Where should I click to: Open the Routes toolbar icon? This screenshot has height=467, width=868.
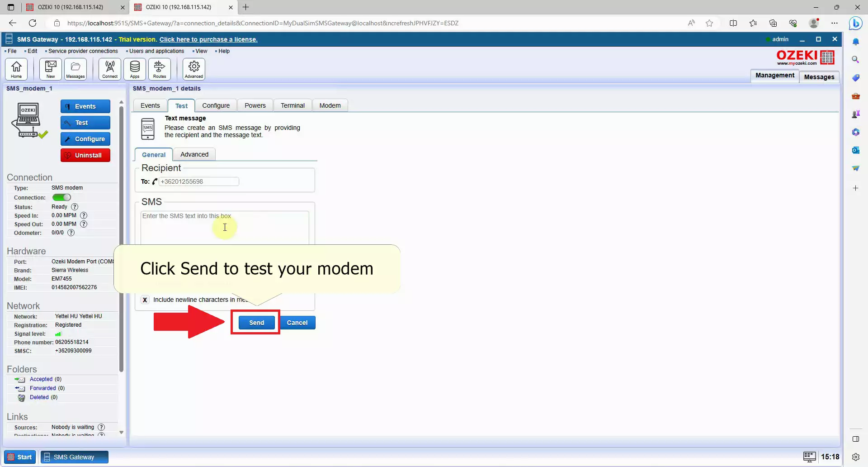[x=160, y=69]
